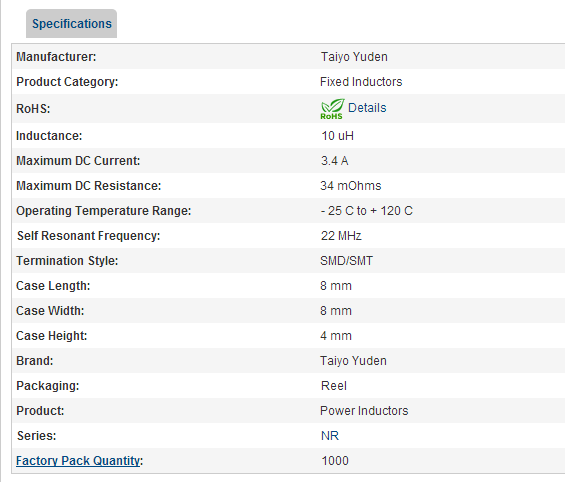
Task: Click the SMD/SMT termination style value
Action: point(346,260)
